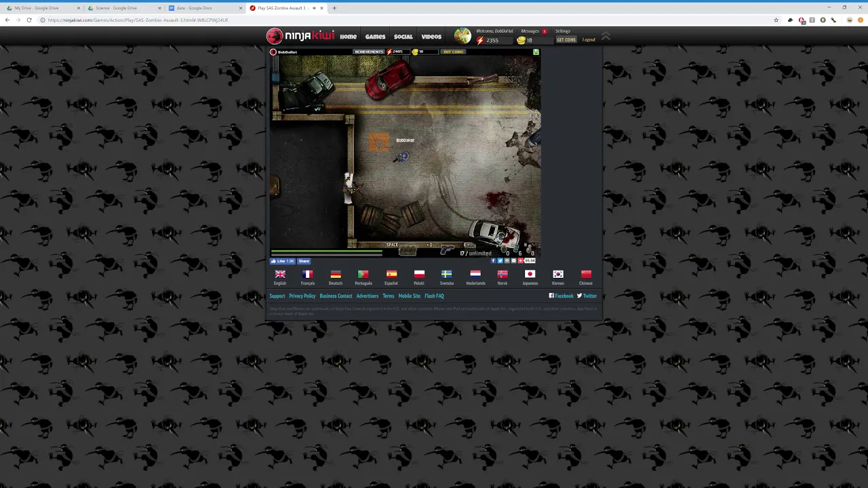Select Svenska language flag

pos(447,274)
